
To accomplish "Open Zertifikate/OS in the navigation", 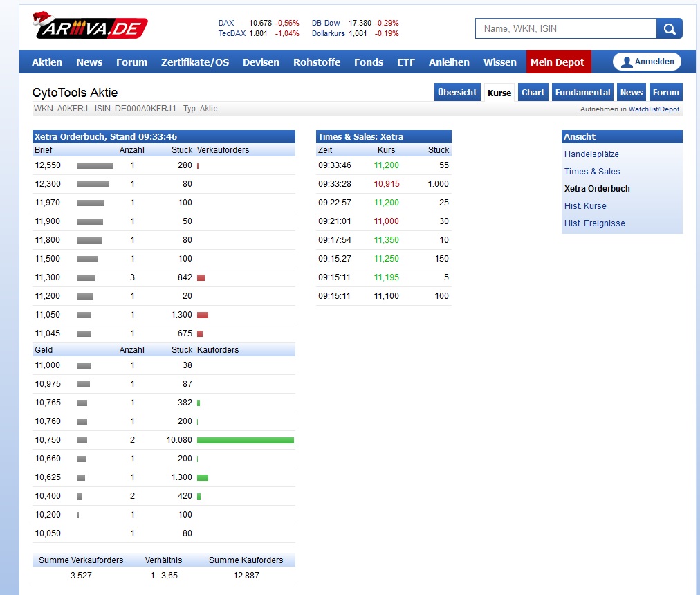I will coord(195,62).
